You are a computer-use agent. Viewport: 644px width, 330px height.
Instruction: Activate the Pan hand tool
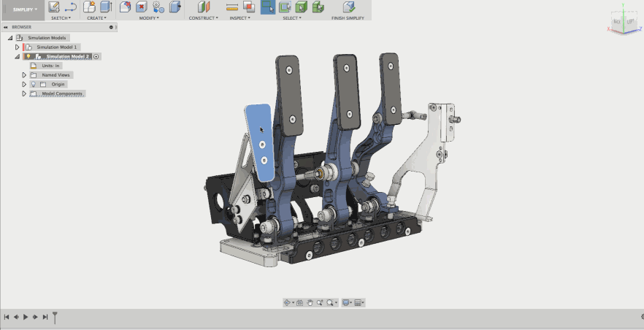310,303
